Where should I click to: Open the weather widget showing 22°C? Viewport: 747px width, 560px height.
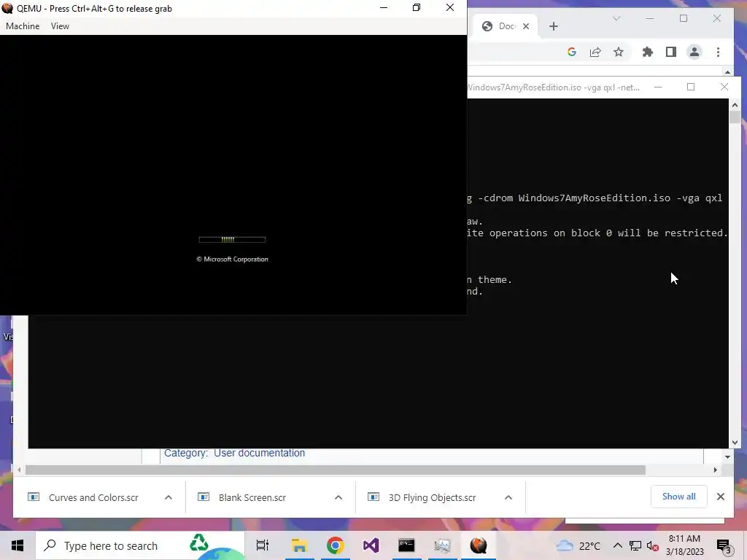578,545
